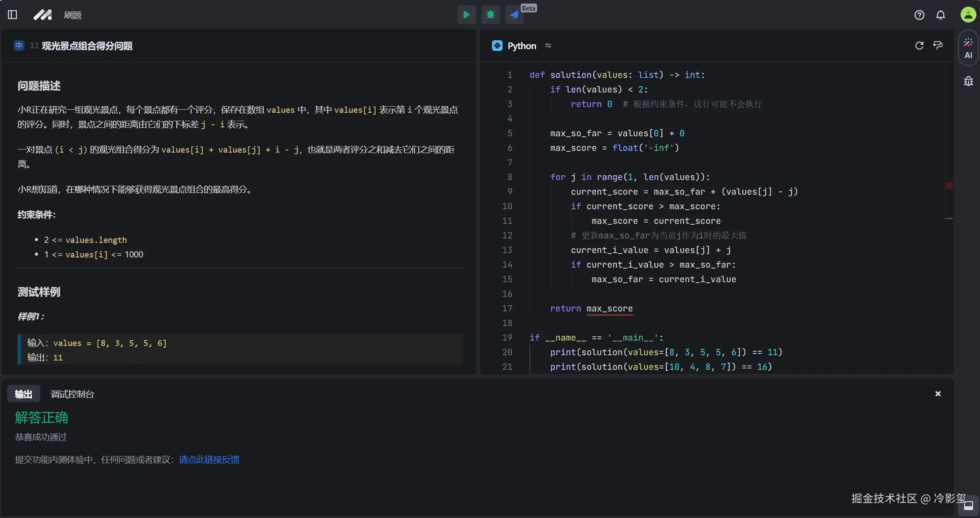
Task: Submit solution with the paper plane icon
Action: 514,15
